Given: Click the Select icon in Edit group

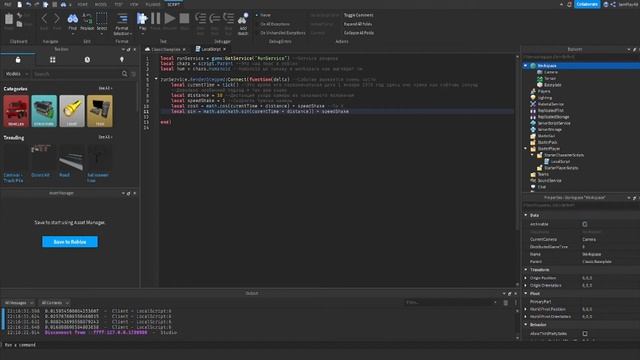Looking at the screenshot, I should pos(102,18).
